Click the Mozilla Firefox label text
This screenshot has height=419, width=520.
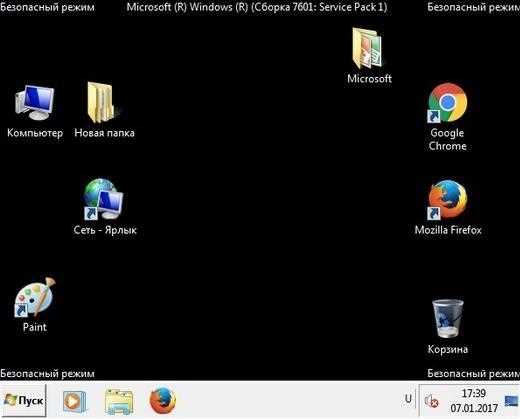[x=448, y=230]
